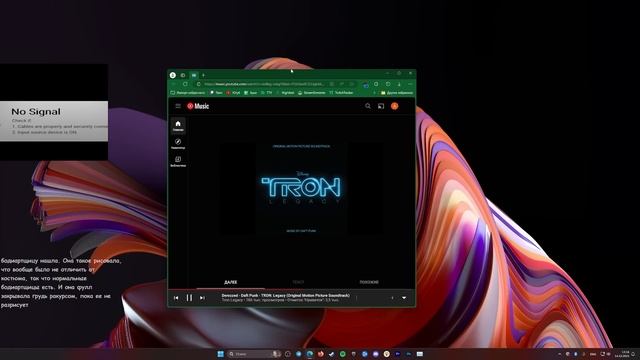
Task: Open the Firefox taskbar icon
Action: pyautogui.click(x=320, y=354)
